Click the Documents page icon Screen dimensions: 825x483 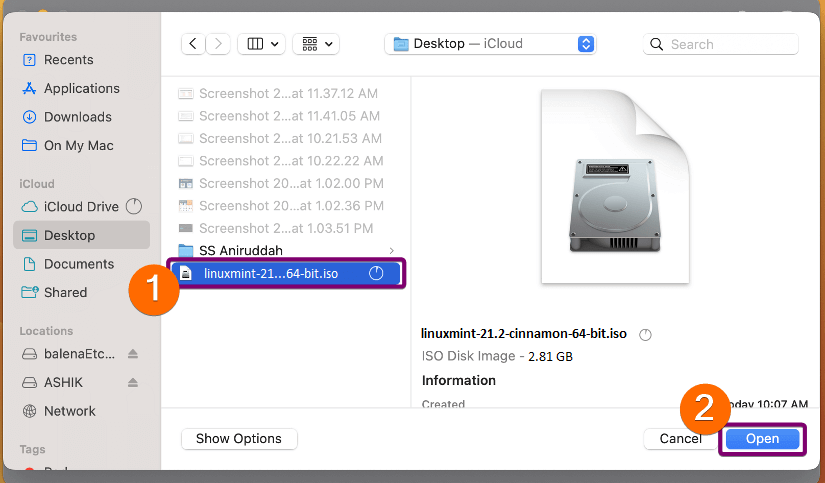coord(29,264)
